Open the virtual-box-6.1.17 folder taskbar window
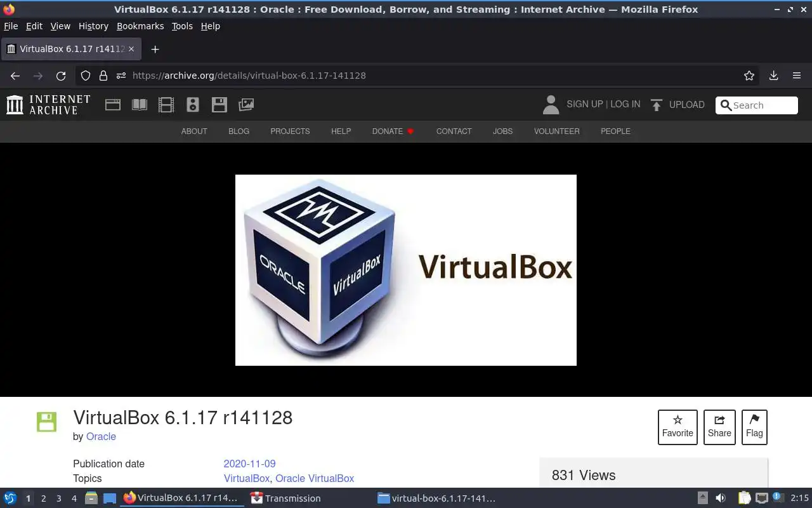 pos(436,498)
